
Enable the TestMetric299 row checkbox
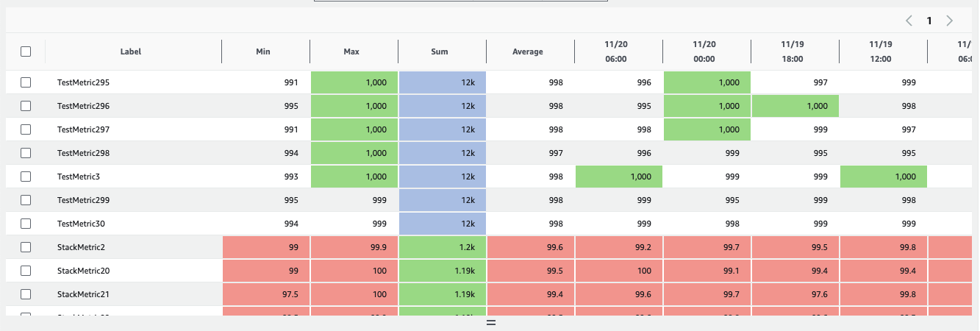tap(26, 200)
